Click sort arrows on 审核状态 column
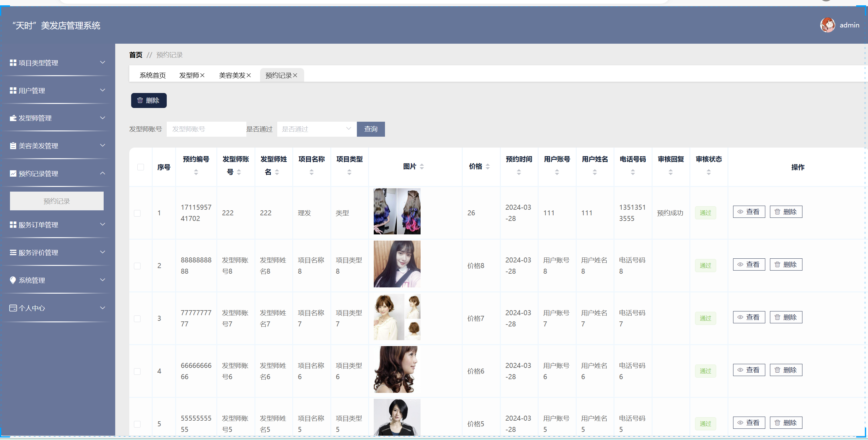868x440 pixels. (x=709, y=172)
